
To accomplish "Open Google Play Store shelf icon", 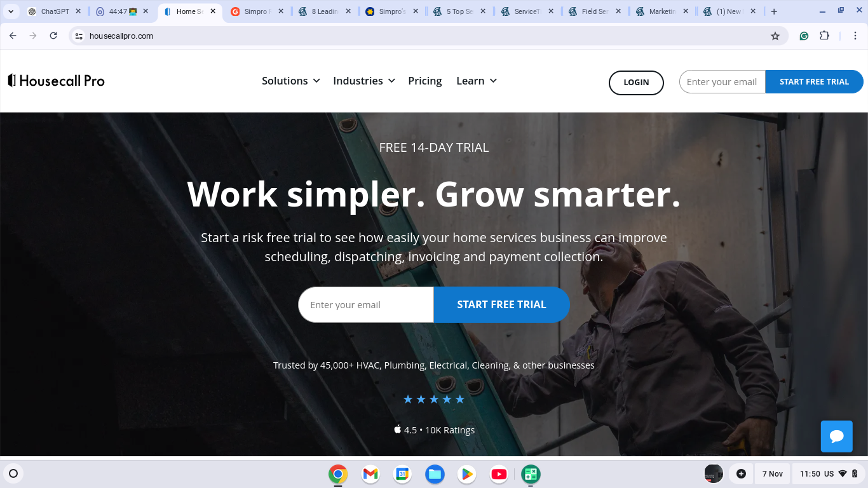I will [467, 474].
